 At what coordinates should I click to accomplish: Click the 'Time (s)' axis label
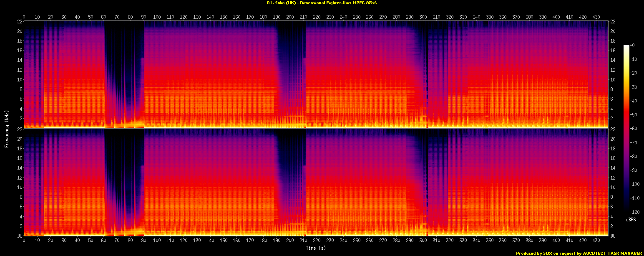[x=315, y=248]
